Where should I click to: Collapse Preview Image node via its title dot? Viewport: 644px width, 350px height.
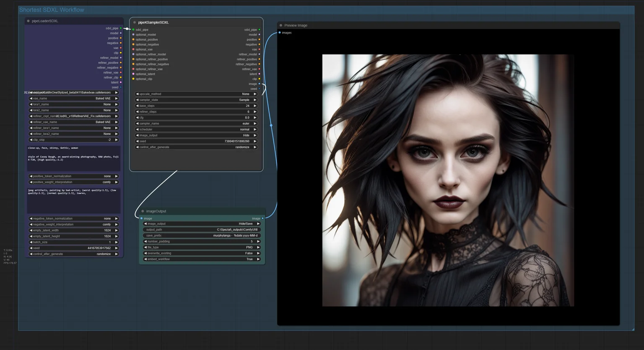click(281, 25)
